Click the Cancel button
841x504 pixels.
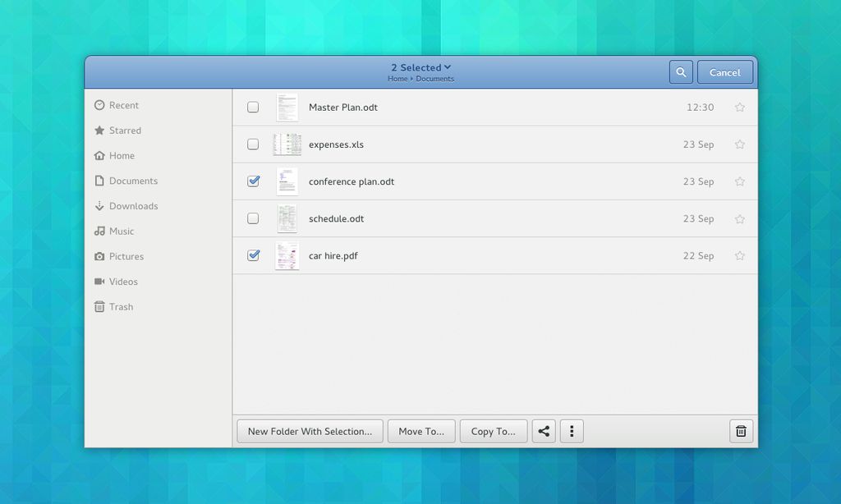[725, 71]
